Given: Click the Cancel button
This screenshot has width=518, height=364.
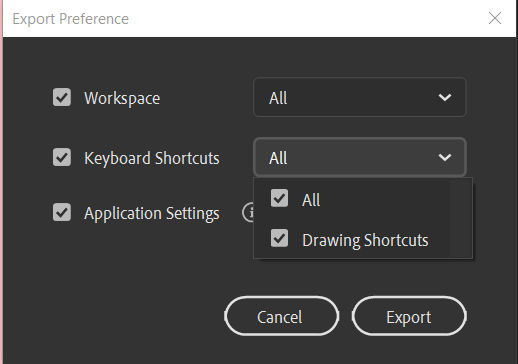Looking at the screenshot, I should 282,316.
